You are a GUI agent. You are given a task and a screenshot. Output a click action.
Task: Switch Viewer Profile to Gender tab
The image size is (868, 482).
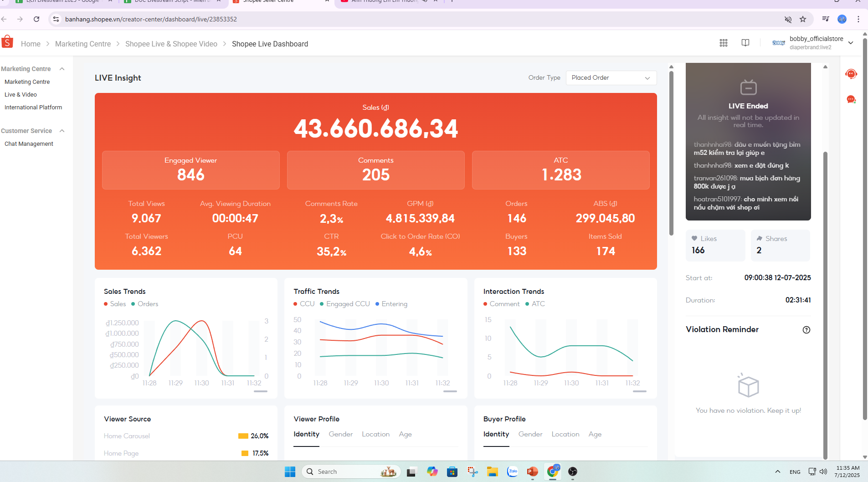point(341,434)
